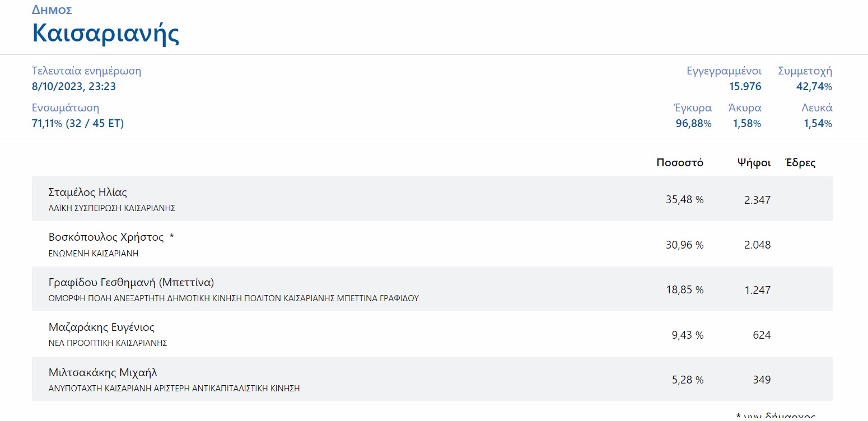Click the Μιλτσακάκης Μιχαήλ candidate name
The width and height of the screenshot is (868, 421).
(103, 372)
